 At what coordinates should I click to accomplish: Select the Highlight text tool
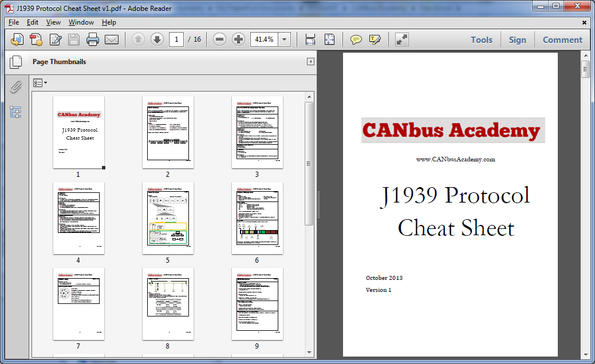coord(375,39)
